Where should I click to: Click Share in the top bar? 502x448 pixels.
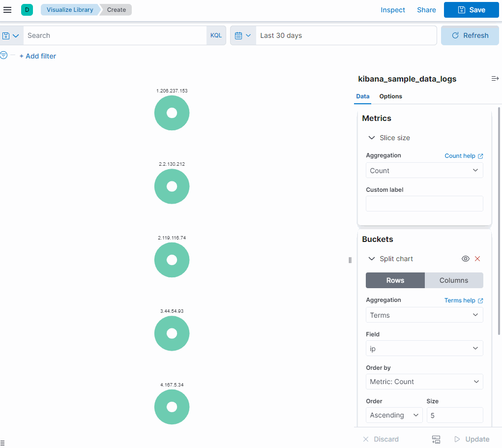pos(426,10)
